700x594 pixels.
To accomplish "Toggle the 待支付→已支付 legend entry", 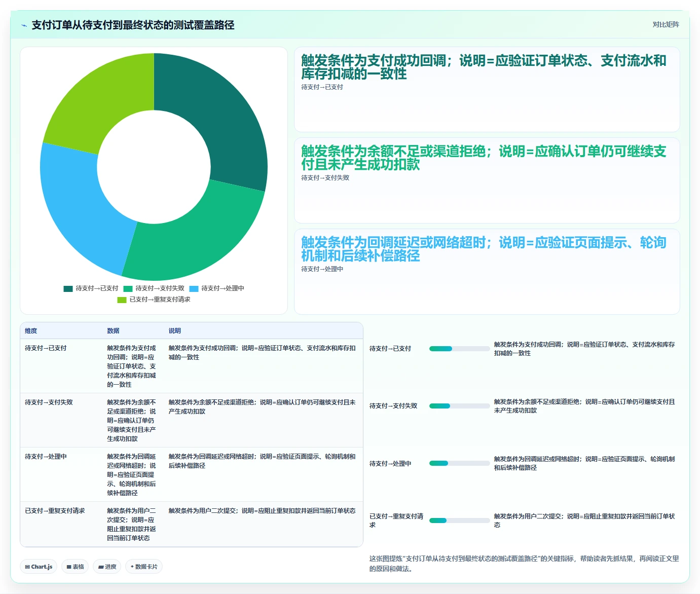I will [91, 288].
